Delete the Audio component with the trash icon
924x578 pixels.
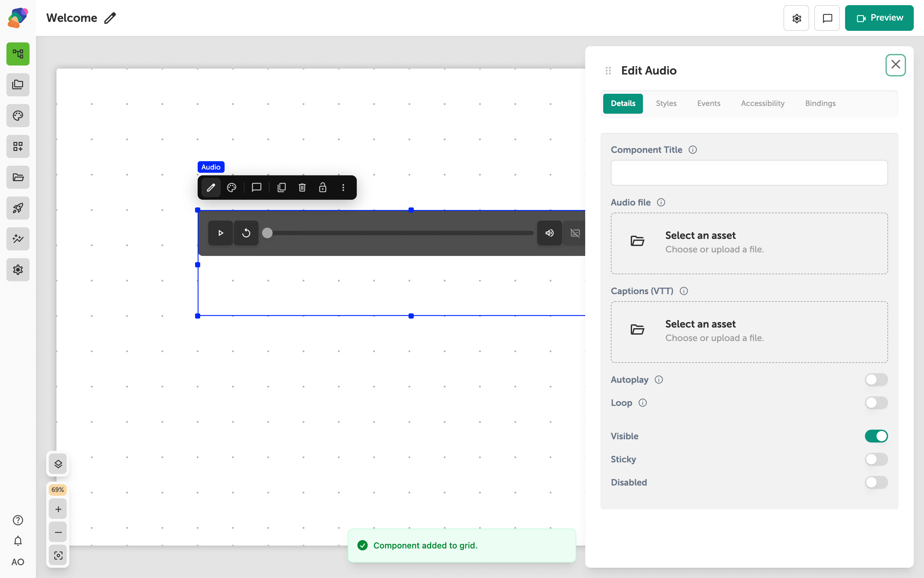pyautogui.click(x=302, y=188)
